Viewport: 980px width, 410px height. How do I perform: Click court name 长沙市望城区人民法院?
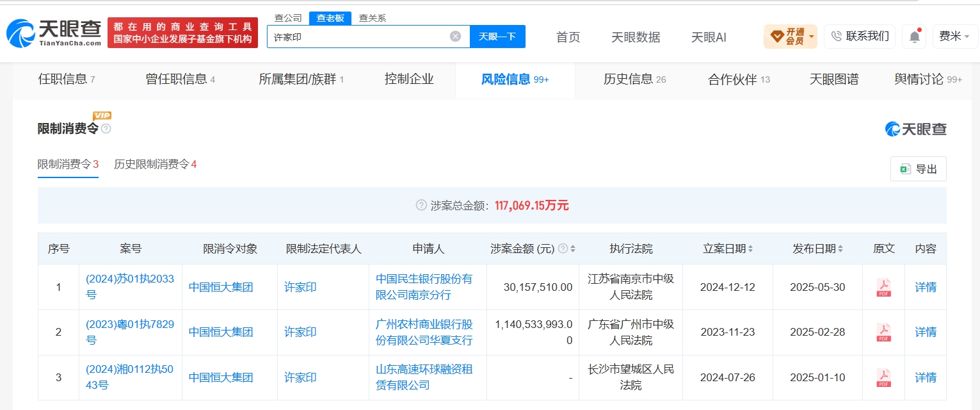(x=631, y=377)
